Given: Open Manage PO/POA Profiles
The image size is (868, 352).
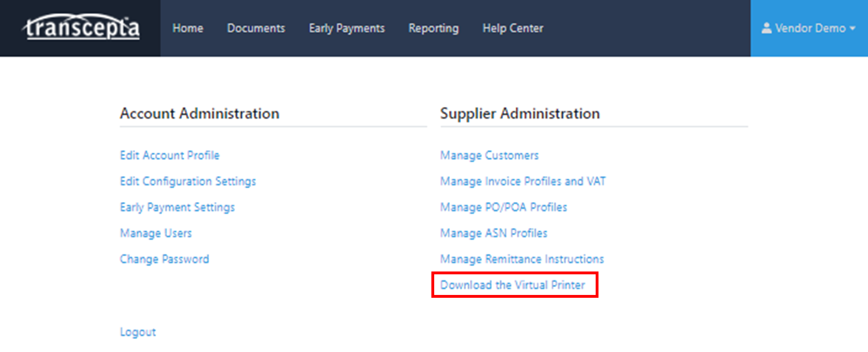Looking at the screenshot, I should click(x=503, y=207).
